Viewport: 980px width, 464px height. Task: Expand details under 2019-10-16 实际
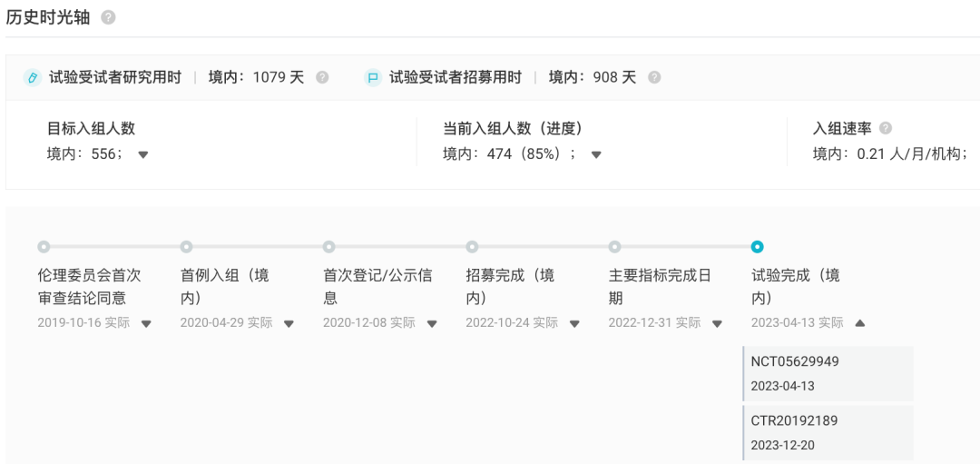[x=146, y=324]
